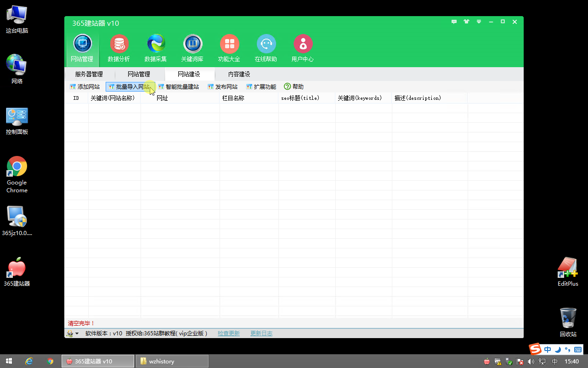Switch to the 网站管理 sub-tab
Screen dimensions: 588x368
(x=139, y=74)
